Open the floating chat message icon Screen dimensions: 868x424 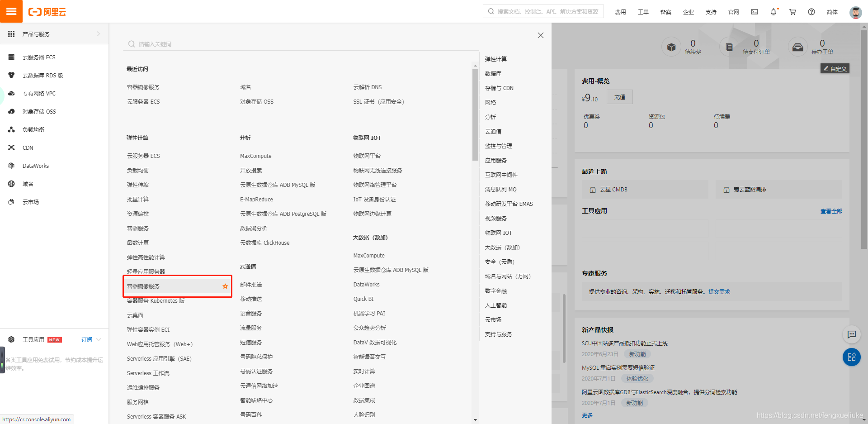(x=852, y=334)
